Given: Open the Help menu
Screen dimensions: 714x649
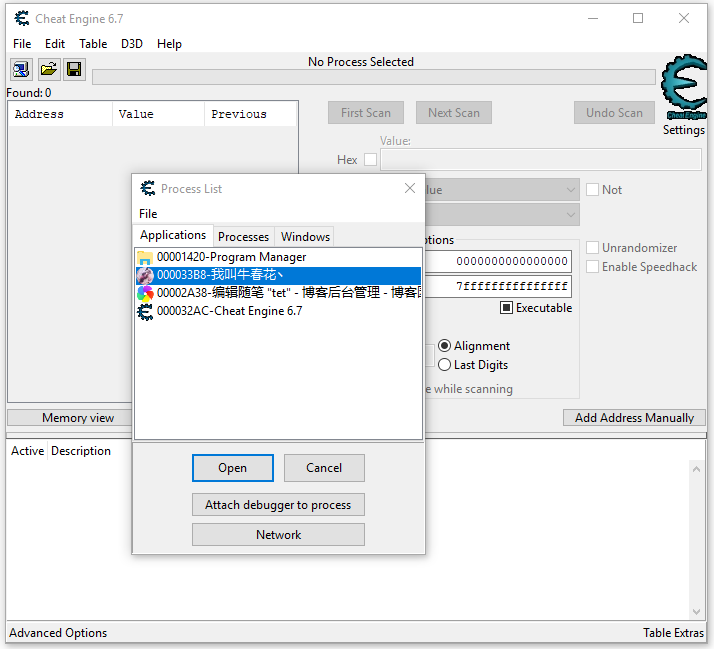Looking at the screenshot, I should click(169, 44).
